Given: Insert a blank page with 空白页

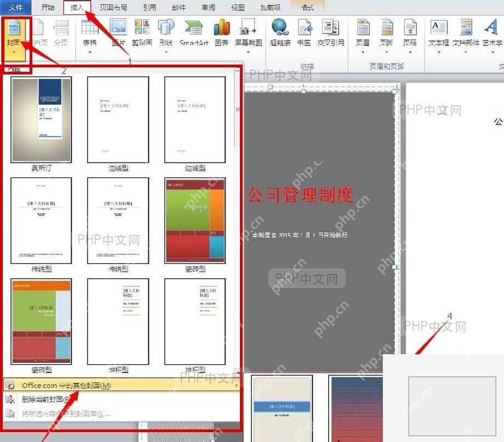Looking at the screenshot, I should [38, 33].
